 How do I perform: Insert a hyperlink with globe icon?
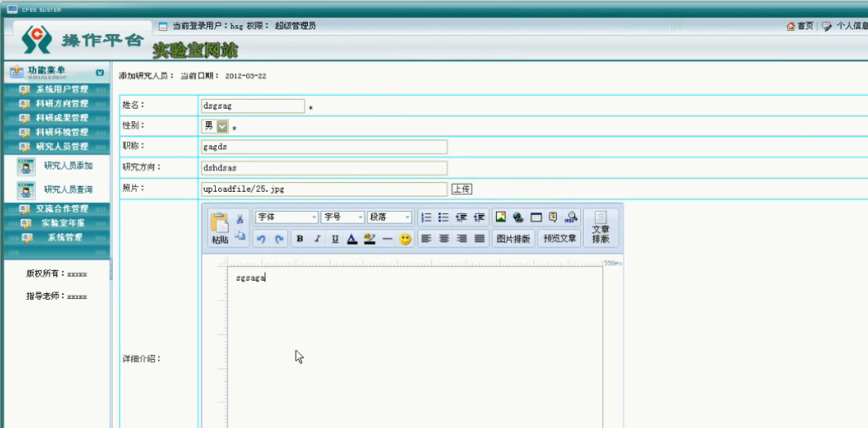tap(518, 217)
